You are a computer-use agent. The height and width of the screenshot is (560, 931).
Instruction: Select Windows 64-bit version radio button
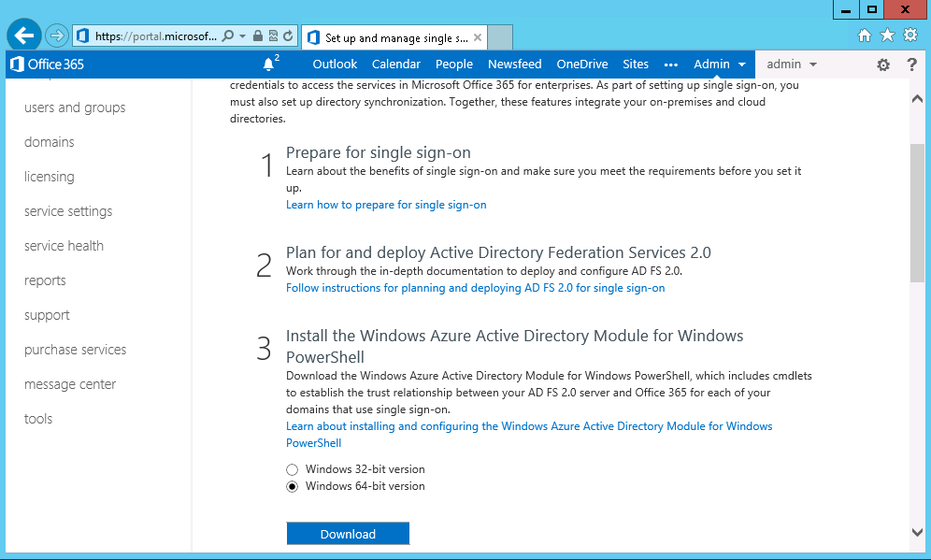click(293, 487)
